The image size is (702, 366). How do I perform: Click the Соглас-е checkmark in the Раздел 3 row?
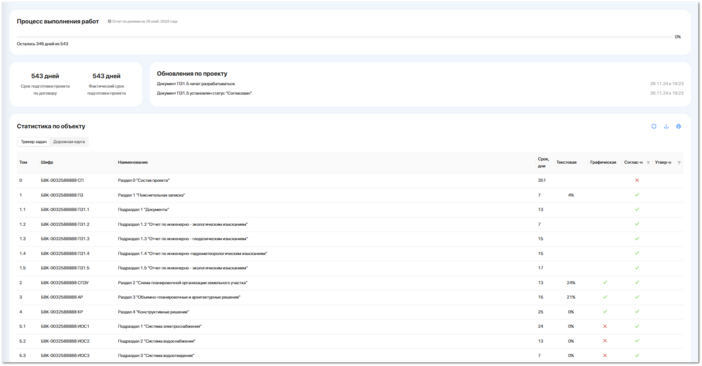click(x=637, y=297)
